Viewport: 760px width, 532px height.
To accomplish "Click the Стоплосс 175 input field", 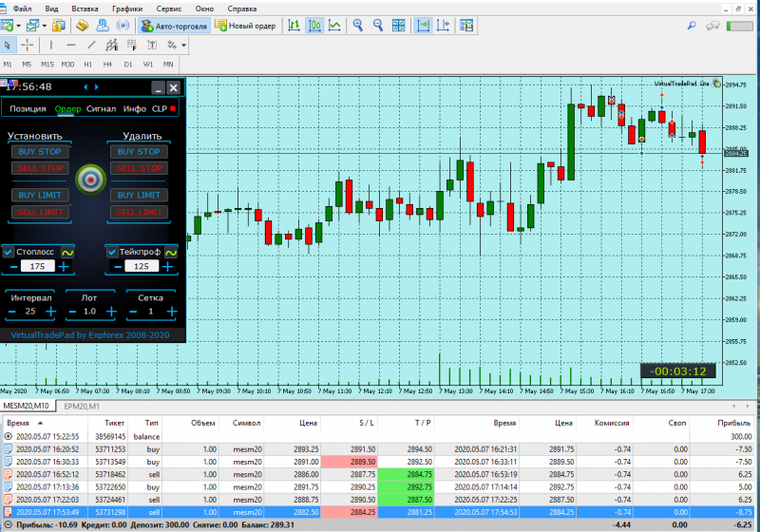I will [37, 267].
